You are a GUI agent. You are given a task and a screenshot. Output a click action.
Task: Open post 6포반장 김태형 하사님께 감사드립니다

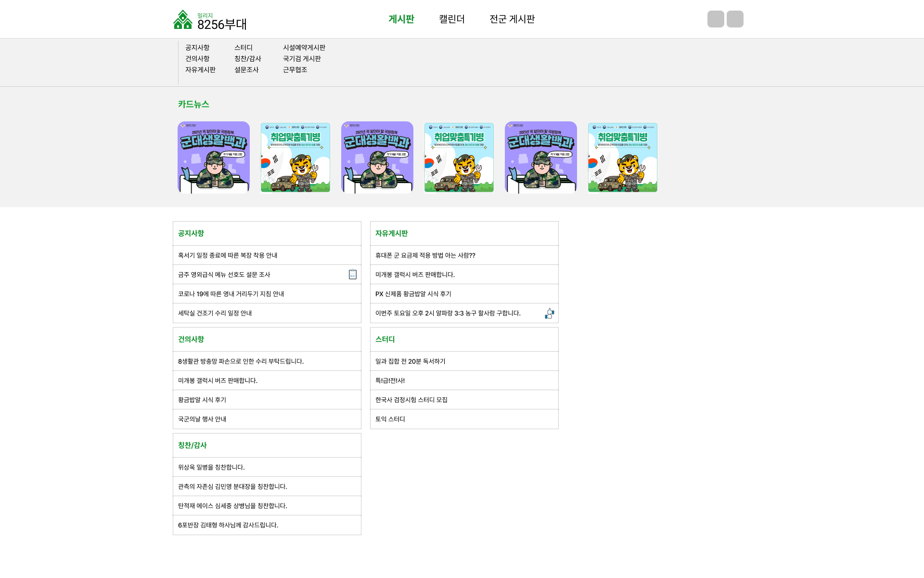(x=267, y=525)
